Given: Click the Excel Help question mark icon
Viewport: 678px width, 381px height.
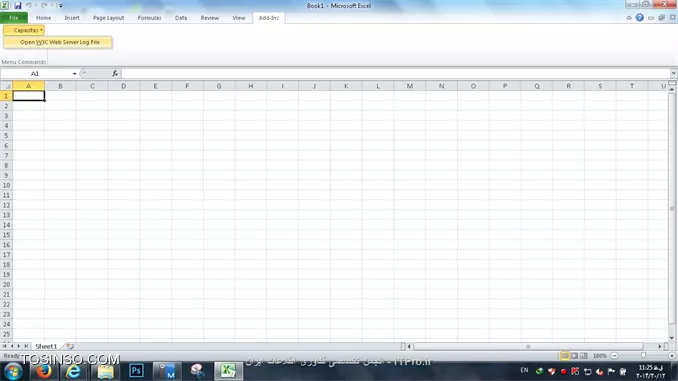Looking at the screenshot, I should coord(640,18).
